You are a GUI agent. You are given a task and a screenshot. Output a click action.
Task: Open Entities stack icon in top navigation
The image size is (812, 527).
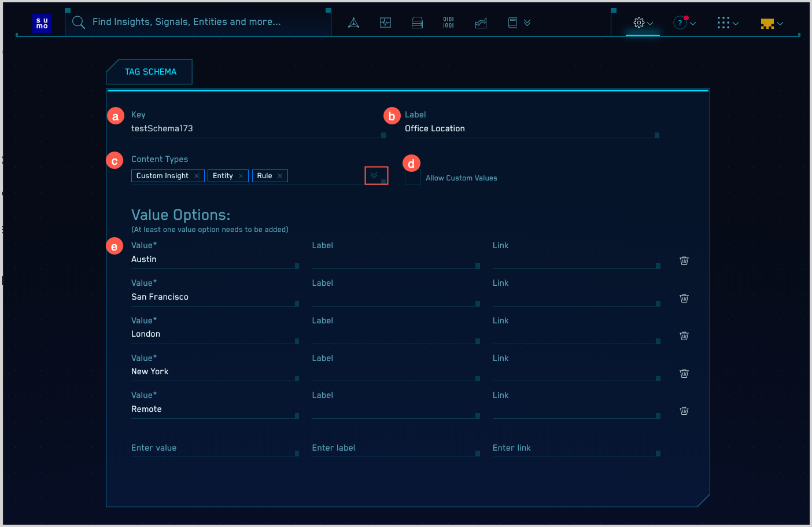(417, 23)
